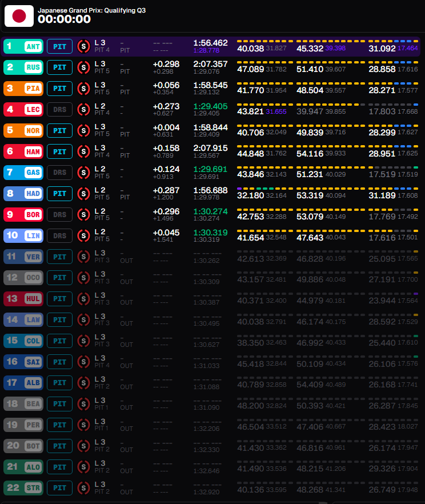Select the position 8 HAD driver badge
The width and height of the screenshot is (425, 504).
(x=23, y=194)
